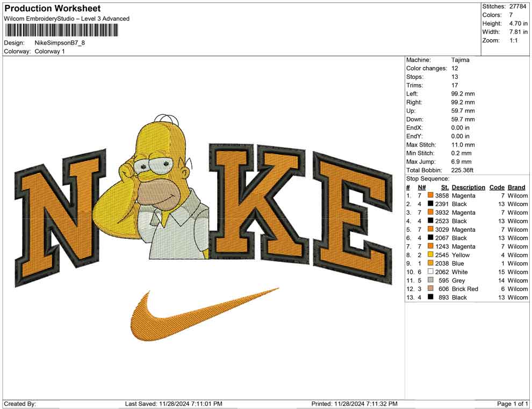Click the N# column header

[x=422, y=187]
